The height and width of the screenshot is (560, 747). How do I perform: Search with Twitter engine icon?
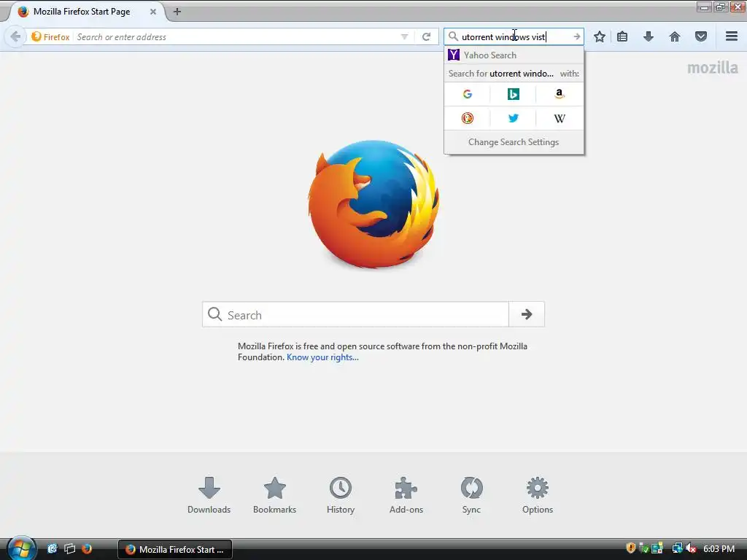(513, 118)
